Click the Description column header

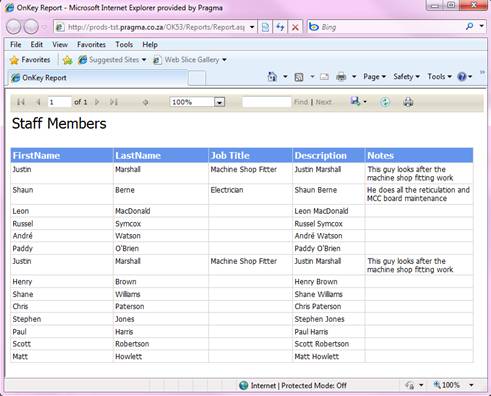click(329, 155)
